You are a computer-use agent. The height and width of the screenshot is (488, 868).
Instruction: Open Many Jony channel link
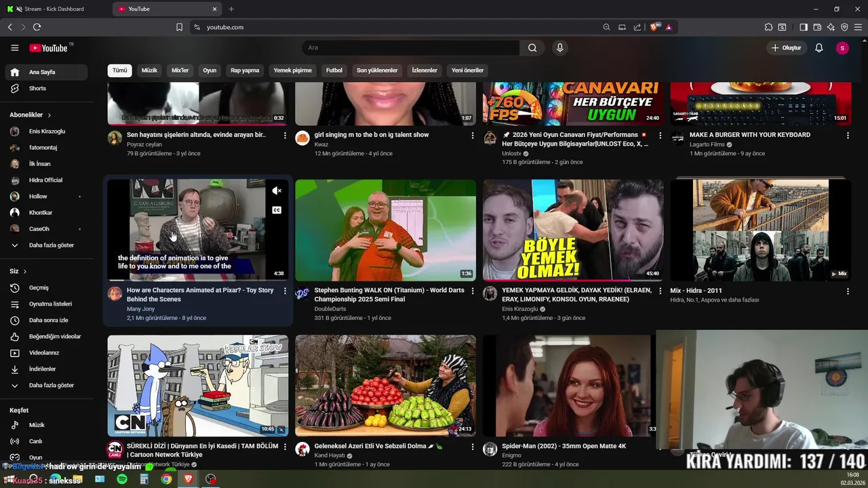pos(140,309)
